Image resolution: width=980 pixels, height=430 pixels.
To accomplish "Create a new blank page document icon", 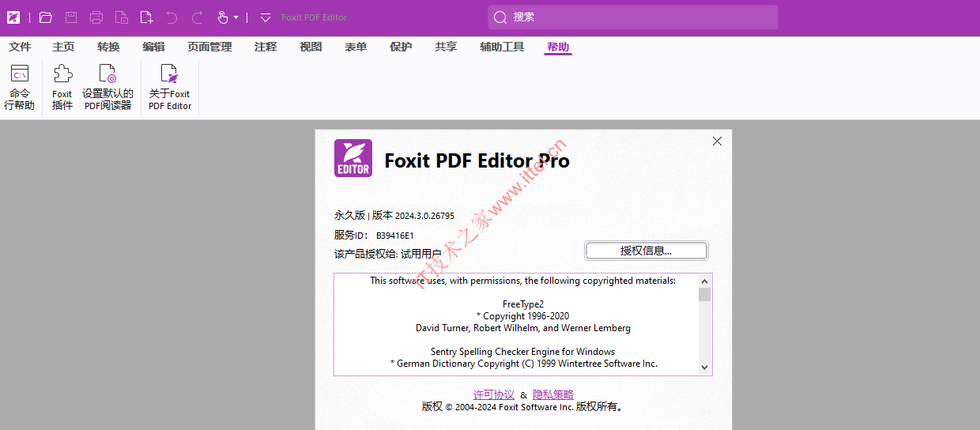I will click(146, 17).
